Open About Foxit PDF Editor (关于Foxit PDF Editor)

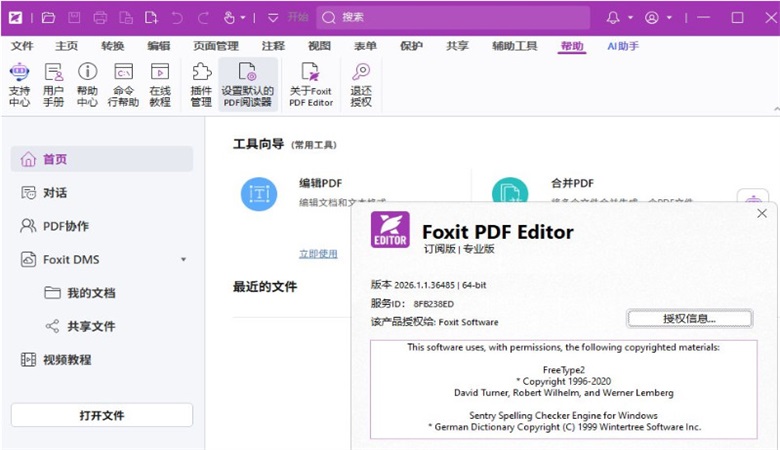311,85
